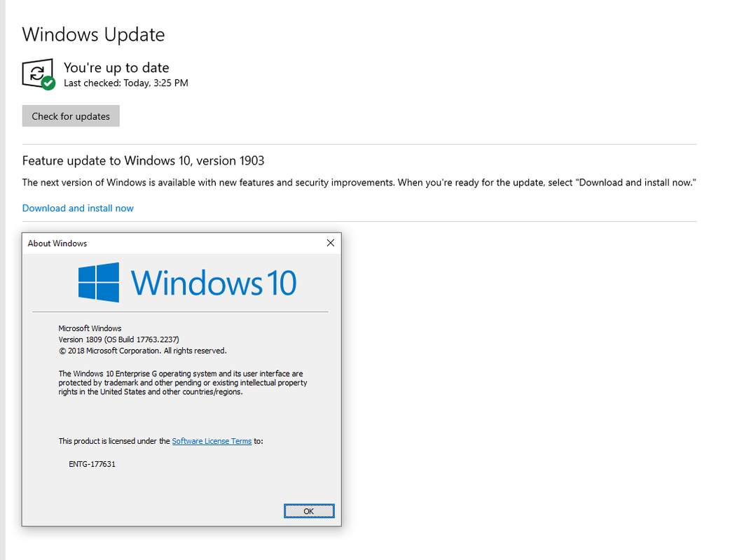
Task: Click the Check for updates button
Action: [71, 116]
